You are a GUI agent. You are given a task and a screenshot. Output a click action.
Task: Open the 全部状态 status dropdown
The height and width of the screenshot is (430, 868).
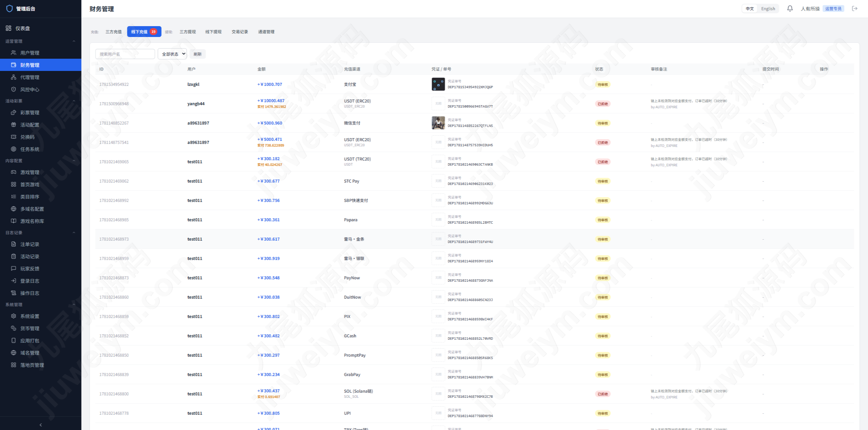point(172,54)
